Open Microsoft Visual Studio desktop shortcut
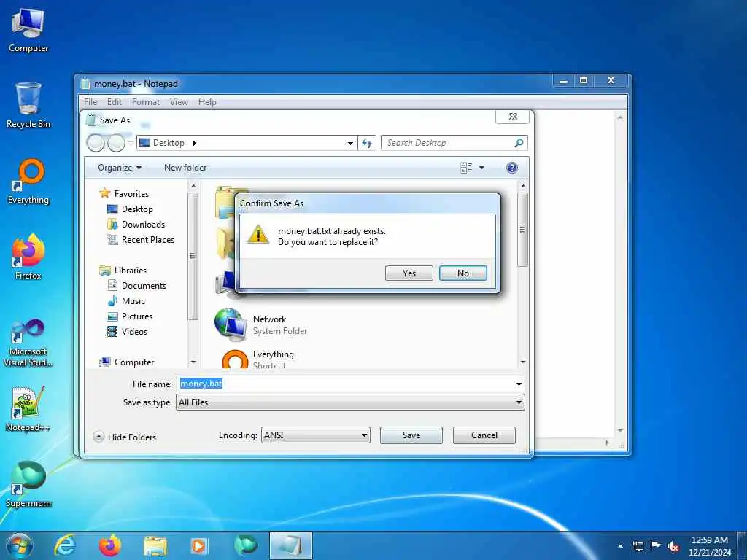The image size is (747, 560). (28, 343)
